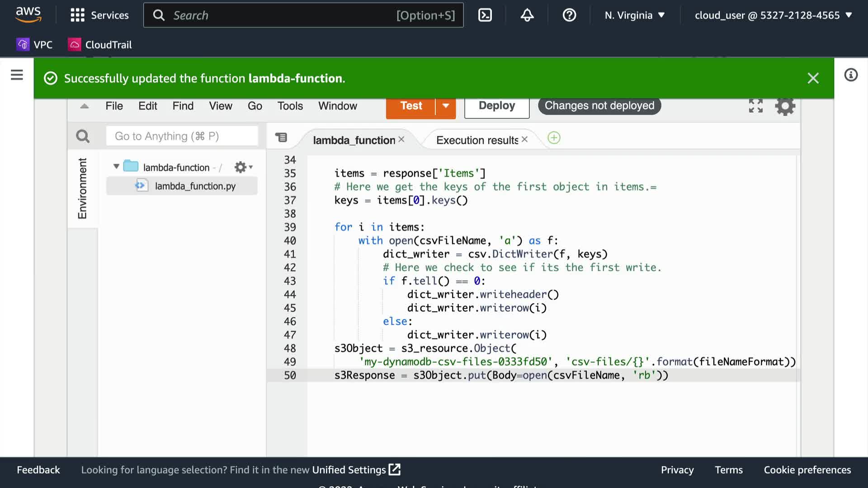
Task: Open editor preferences gear icon
Action: pyautogui.click(x=785, y=107)
